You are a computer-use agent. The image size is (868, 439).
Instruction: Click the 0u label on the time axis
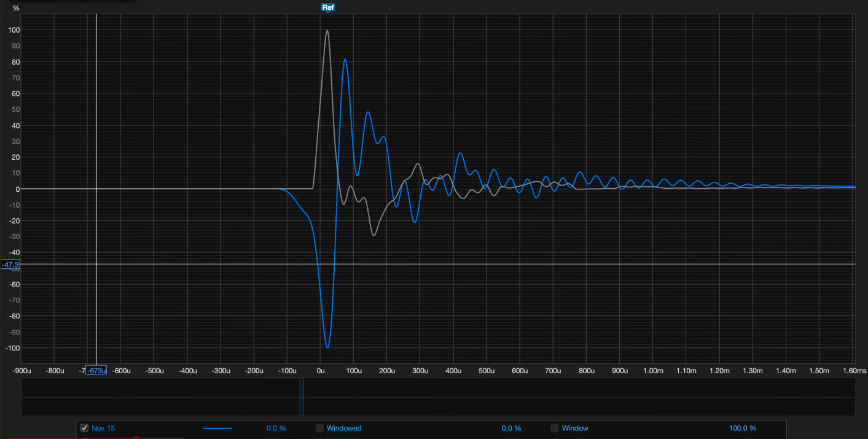[320, 371]
